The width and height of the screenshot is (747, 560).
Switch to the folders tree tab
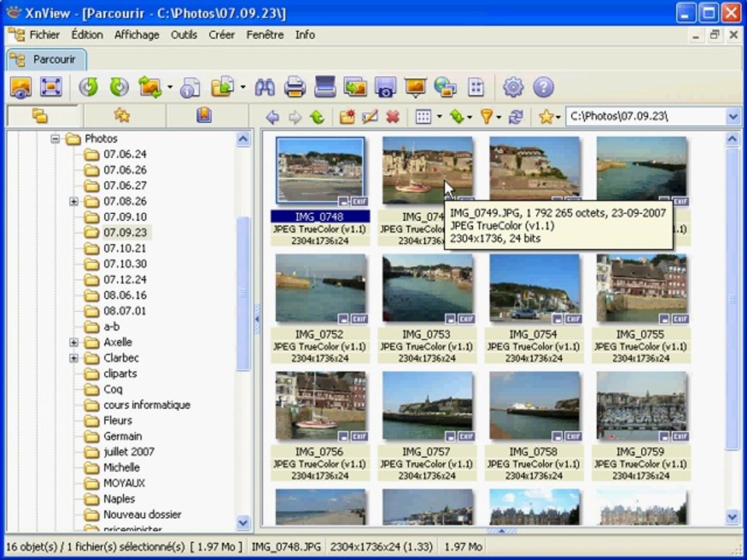40,116
